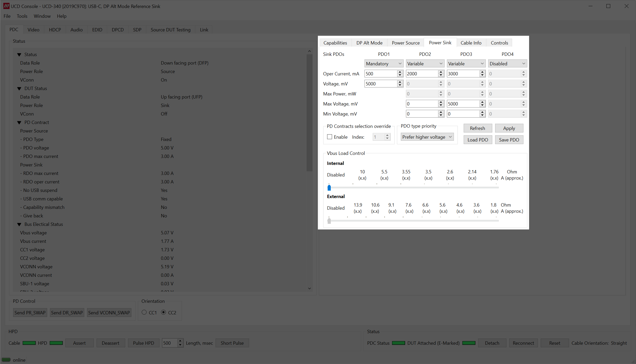Collapse the Status tree section
The height and width of the screenshot is (364, 636).
coord(19,55)
